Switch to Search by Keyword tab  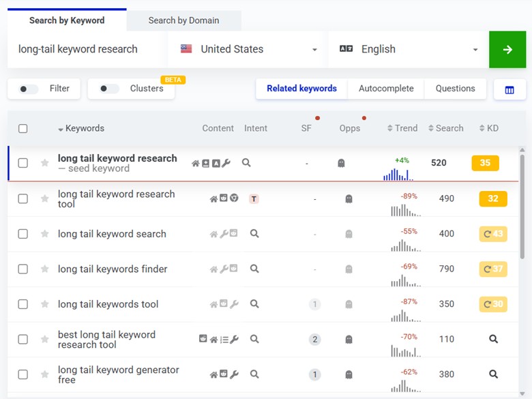67,20
